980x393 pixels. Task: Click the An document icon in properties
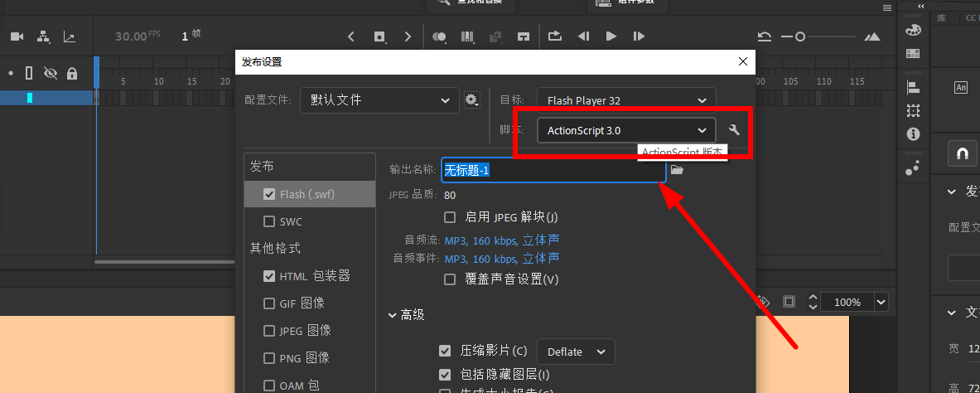tap(961, 88)
